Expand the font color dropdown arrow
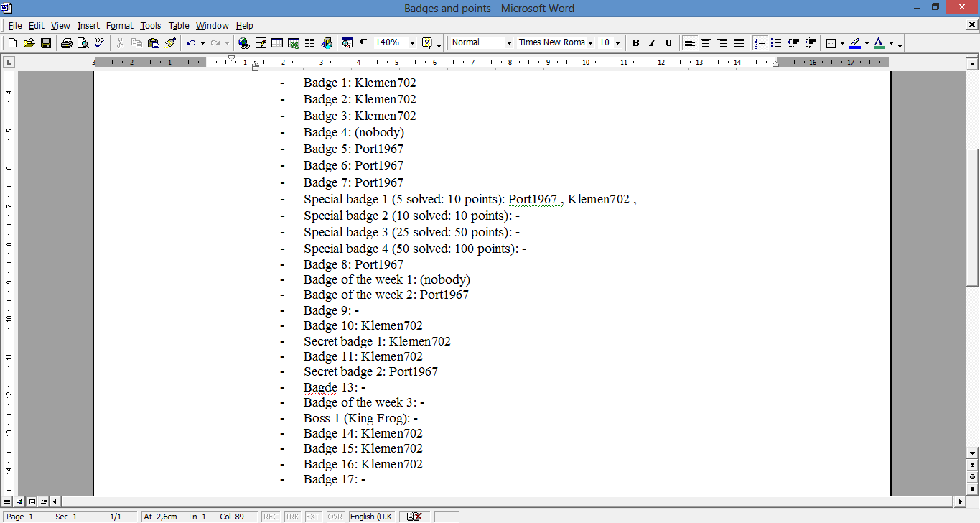 [891, 43]
